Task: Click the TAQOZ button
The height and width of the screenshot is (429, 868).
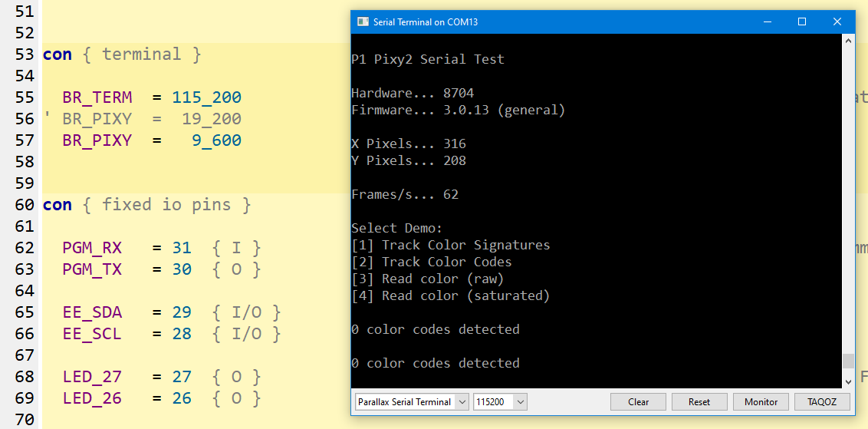Action: tap(822, 402)
